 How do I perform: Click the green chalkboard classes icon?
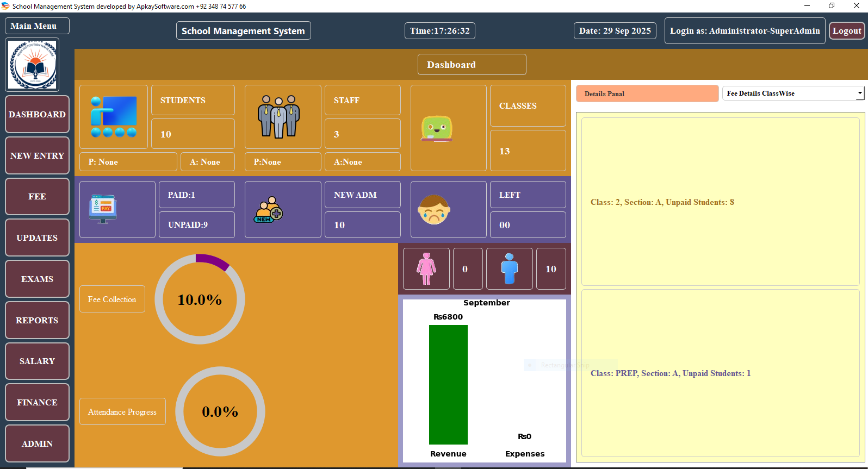coord(437,128)
